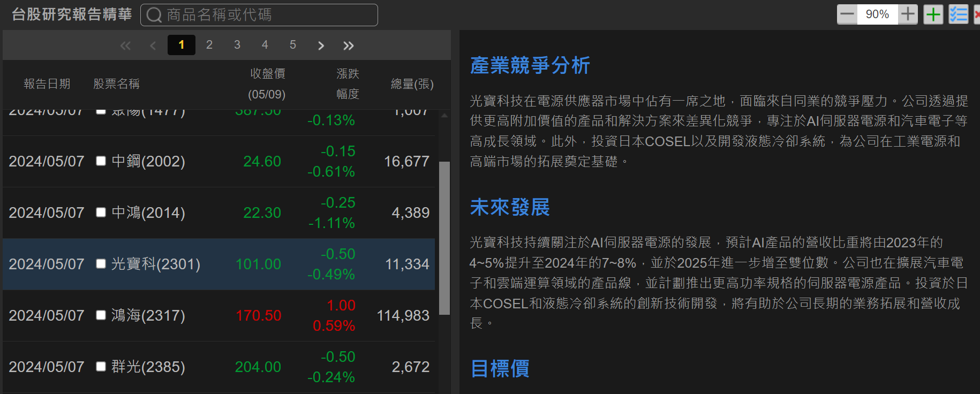This screenshot has width=980, height=394.
Task: Open the 中鴻(2014) report row
Action: [218, 213]
